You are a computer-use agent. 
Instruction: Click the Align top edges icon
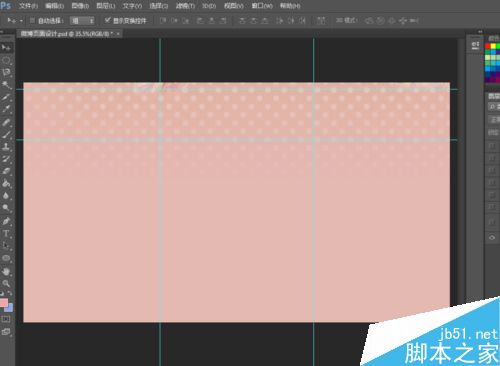(x=163, y=21)
